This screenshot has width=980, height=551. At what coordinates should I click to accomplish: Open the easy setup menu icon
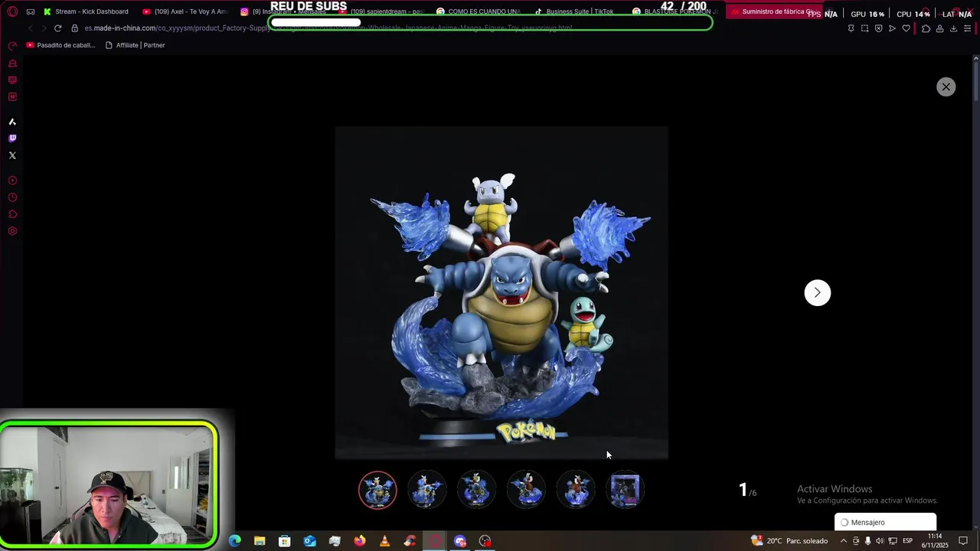pos(968,28)
